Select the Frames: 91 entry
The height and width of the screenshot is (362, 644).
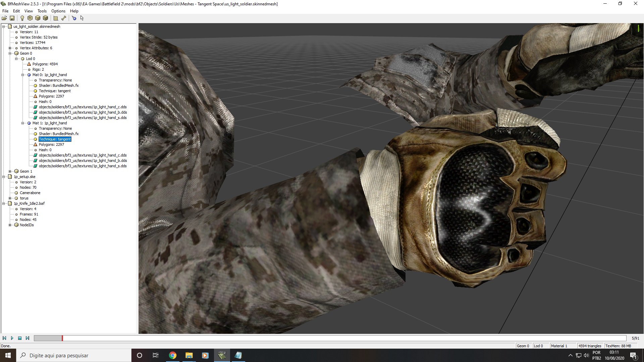(29, 214)
